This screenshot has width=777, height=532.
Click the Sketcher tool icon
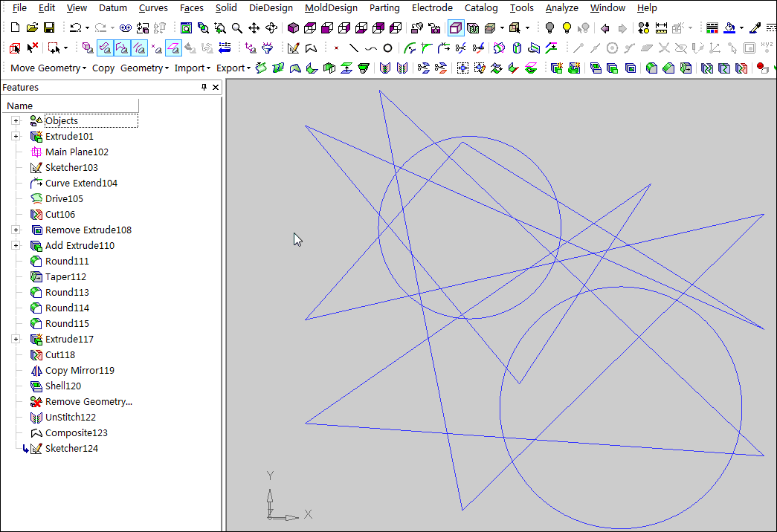[x=293, y=48]
